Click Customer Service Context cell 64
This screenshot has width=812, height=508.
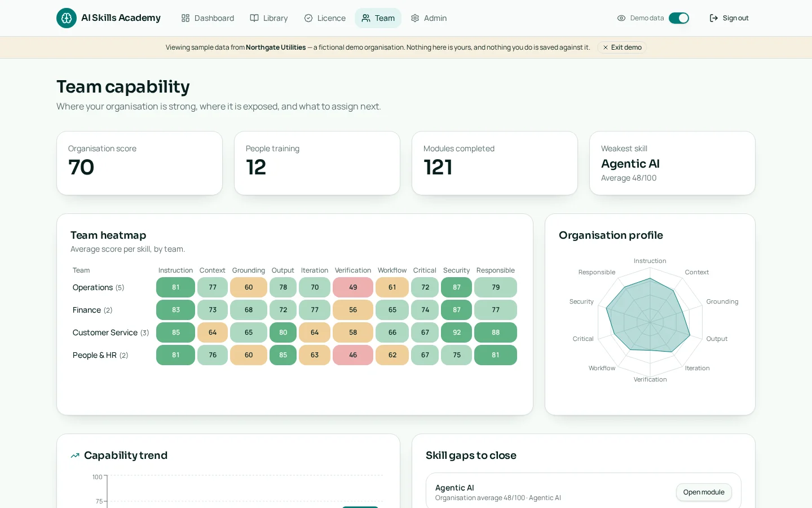click(213, 332)
